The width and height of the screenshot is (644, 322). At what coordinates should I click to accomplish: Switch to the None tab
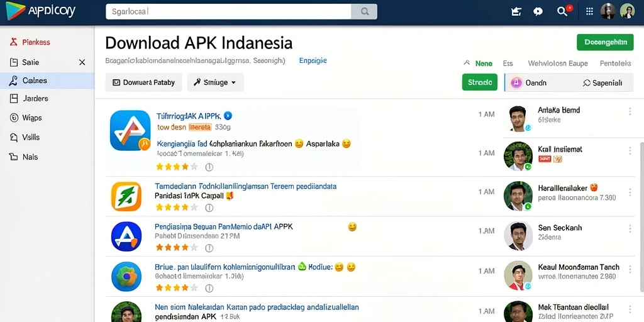[484, 64]
